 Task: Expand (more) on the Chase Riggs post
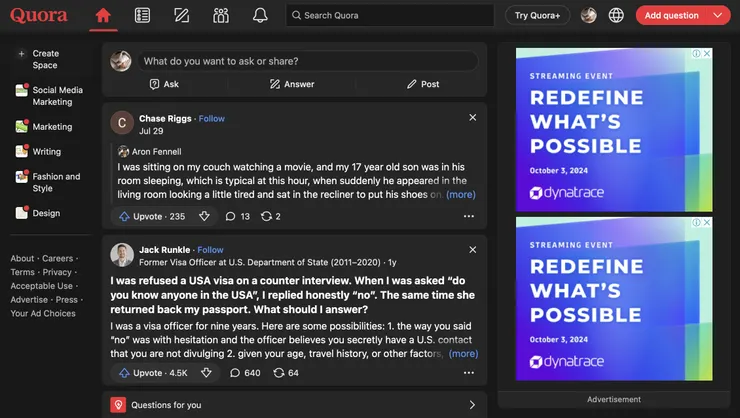click(x=461, y=194)
